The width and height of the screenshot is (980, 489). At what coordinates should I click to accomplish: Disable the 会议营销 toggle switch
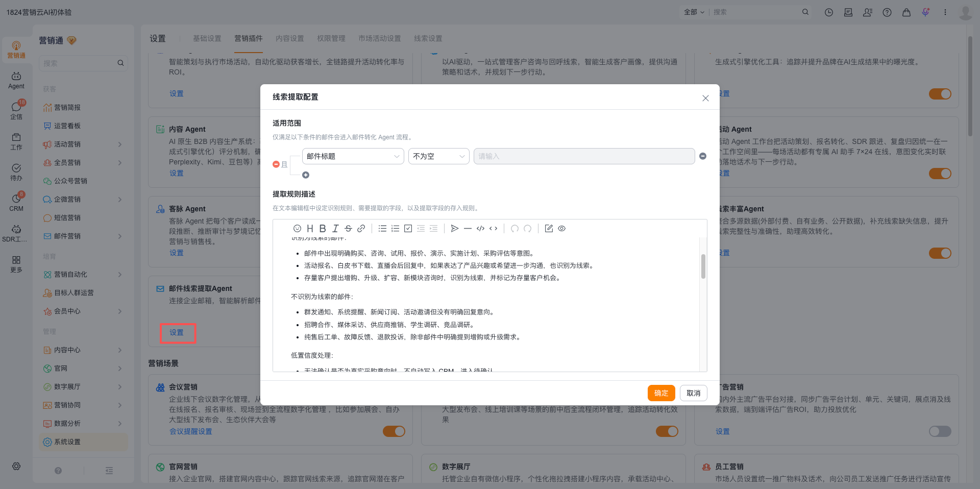pyautogui.click(x=394, y=431)
